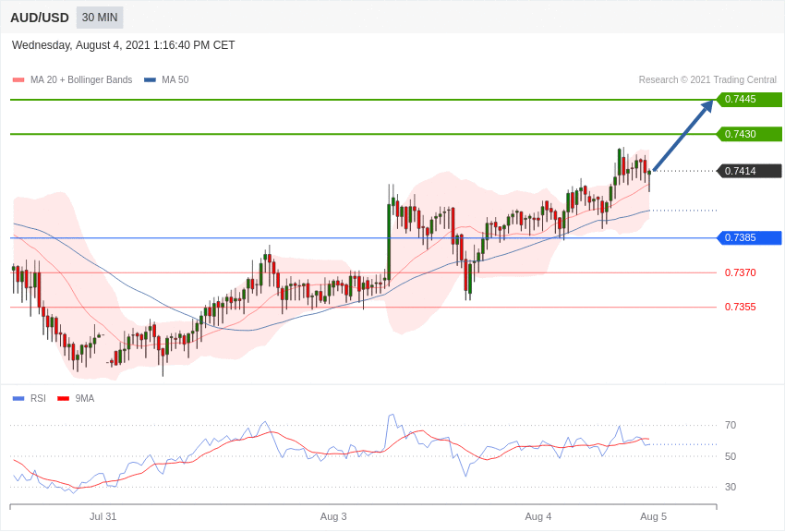Viewport: 785px width, 532px height.
Task: Click the 9MA legend color swatch
Action: click(64, 399)
